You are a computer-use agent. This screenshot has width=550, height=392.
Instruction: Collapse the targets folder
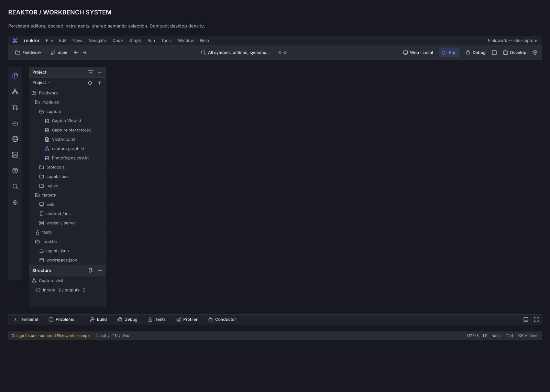[x=45, y=195]
